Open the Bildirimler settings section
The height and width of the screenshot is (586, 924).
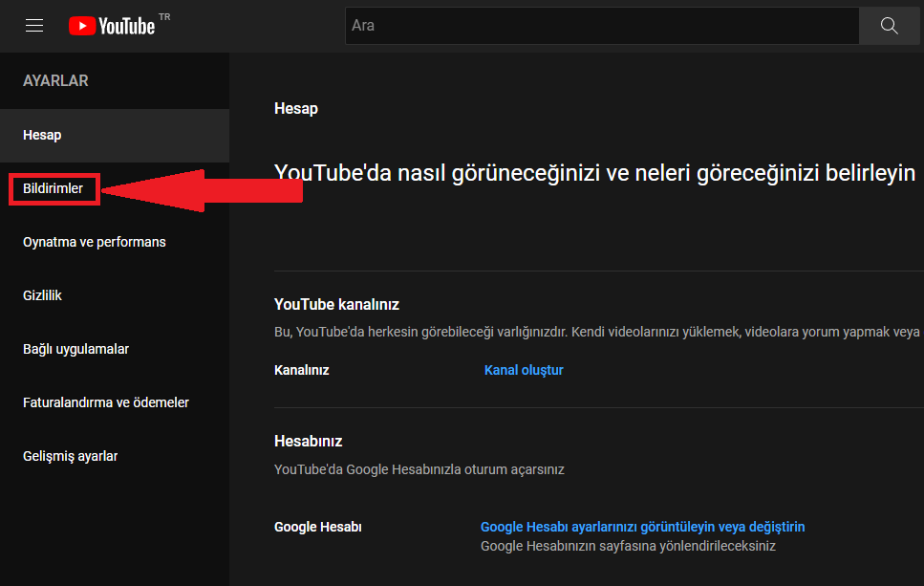[53, 188]
